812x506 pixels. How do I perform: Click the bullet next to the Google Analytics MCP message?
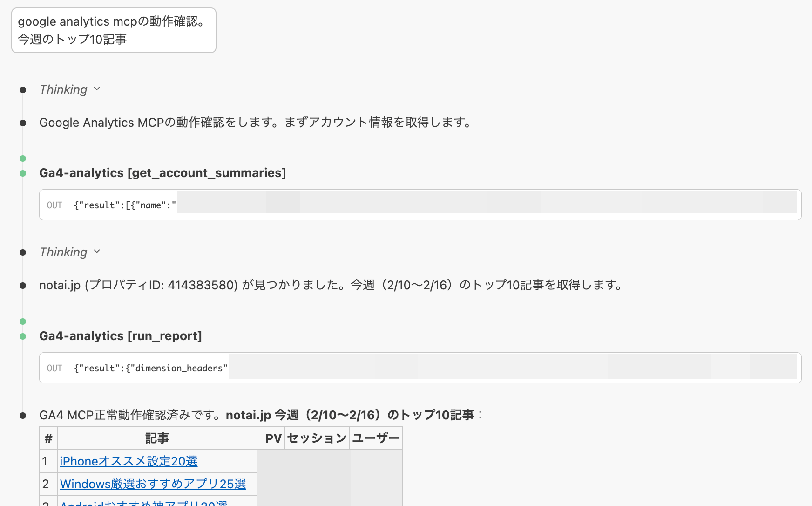point(23,123)
